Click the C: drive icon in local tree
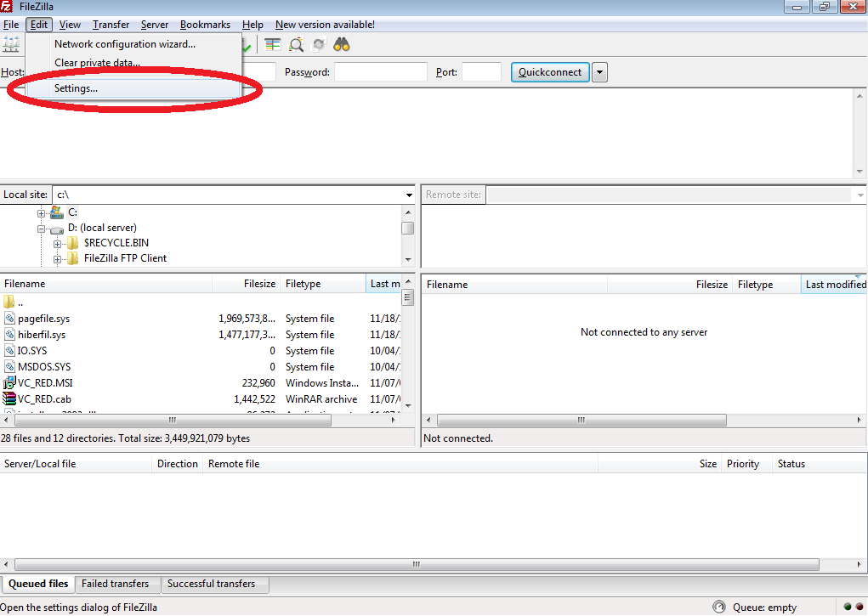Viewport: 868px width, 616px height. (56, 212)
